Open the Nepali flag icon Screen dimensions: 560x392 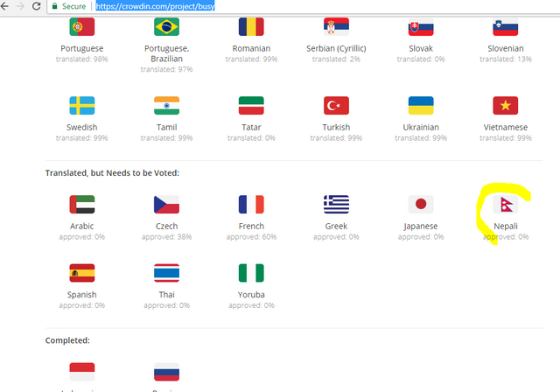click(506, 204)
